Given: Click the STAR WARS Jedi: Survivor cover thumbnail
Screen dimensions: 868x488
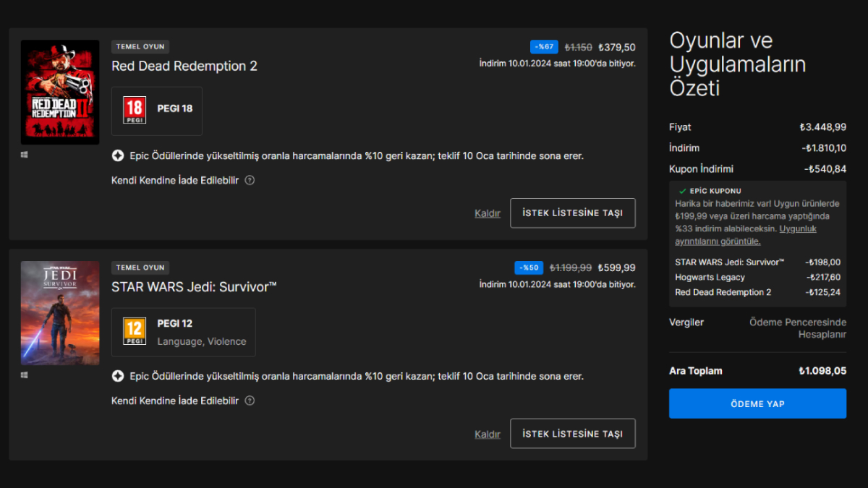Looking at the screenshot, I should pyautogui.click(x=60, y=313).
